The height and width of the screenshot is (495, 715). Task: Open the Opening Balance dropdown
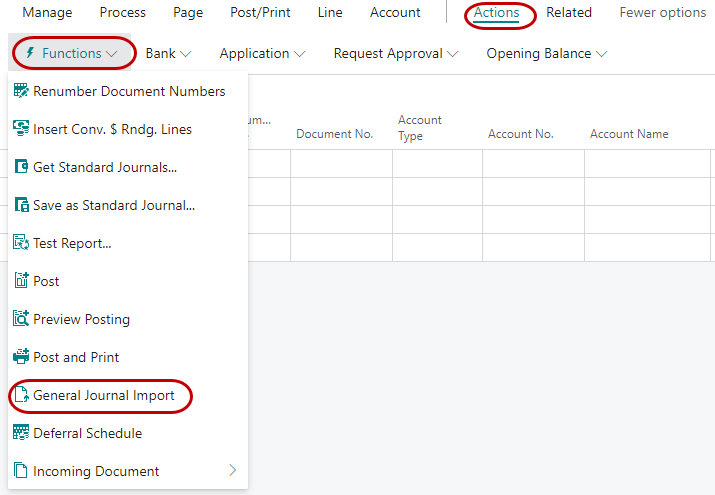546,53
